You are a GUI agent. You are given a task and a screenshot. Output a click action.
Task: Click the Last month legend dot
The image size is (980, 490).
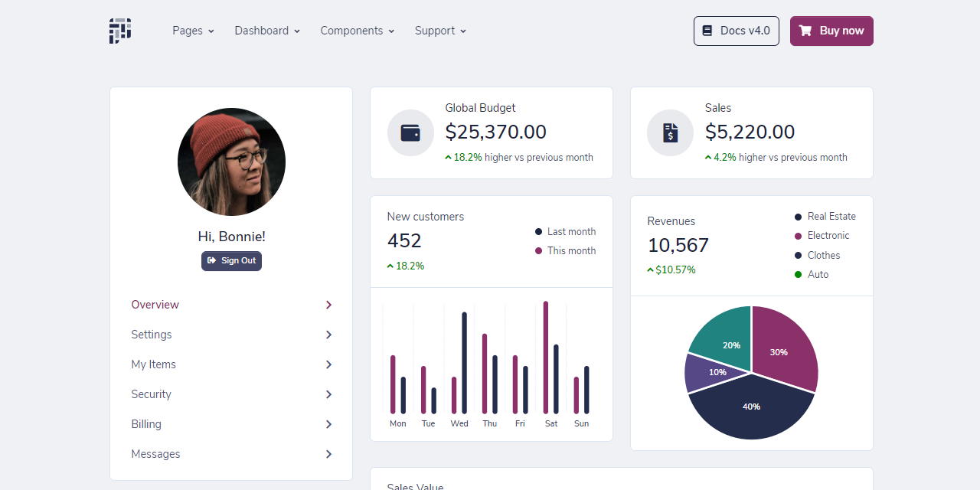[x=538, y=231]
